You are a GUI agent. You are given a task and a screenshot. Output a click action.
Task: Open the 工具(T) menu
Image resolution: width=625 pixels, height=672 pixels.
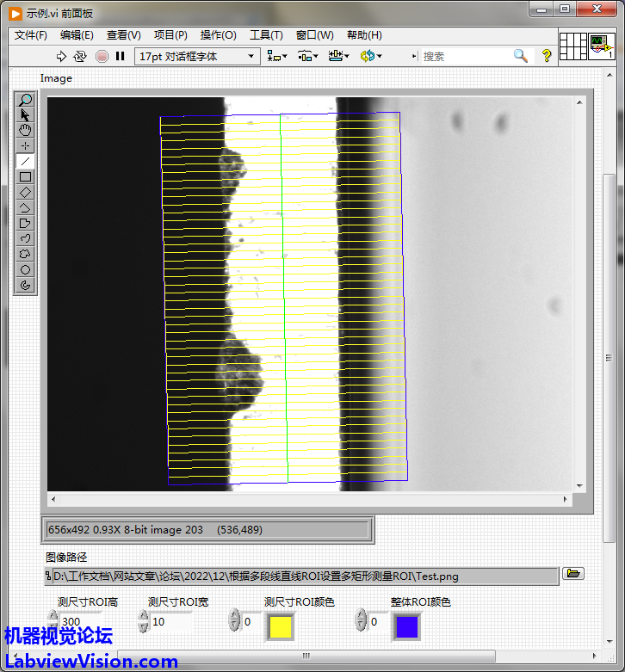(x=266, y=35)
